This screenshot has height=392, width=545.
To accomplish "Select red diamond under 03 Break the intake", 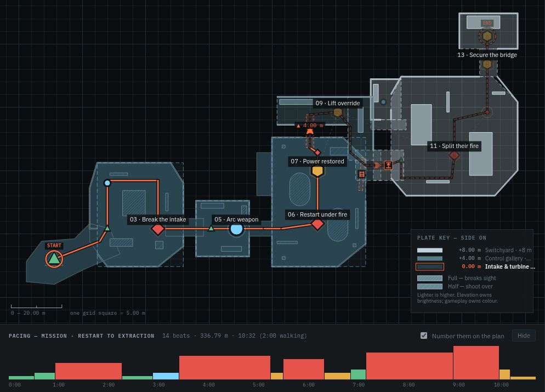I will coord(158,229).
